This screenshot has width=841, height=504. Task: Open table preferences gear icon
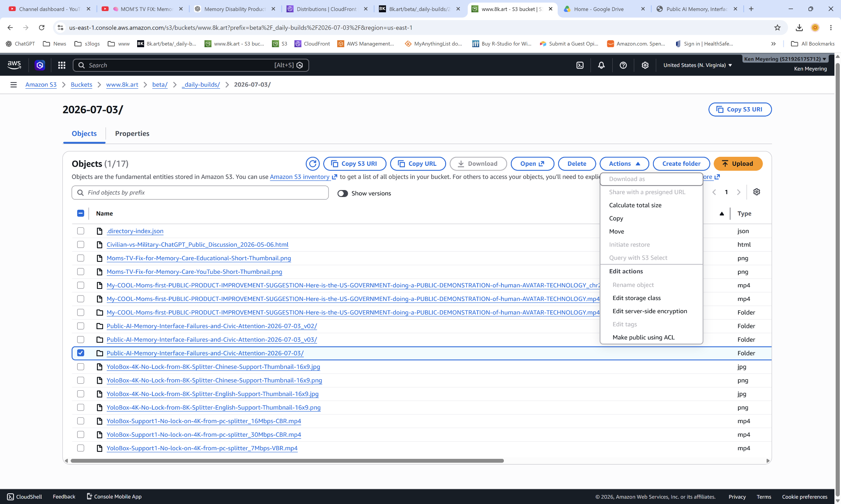click(x=756, y=192)
